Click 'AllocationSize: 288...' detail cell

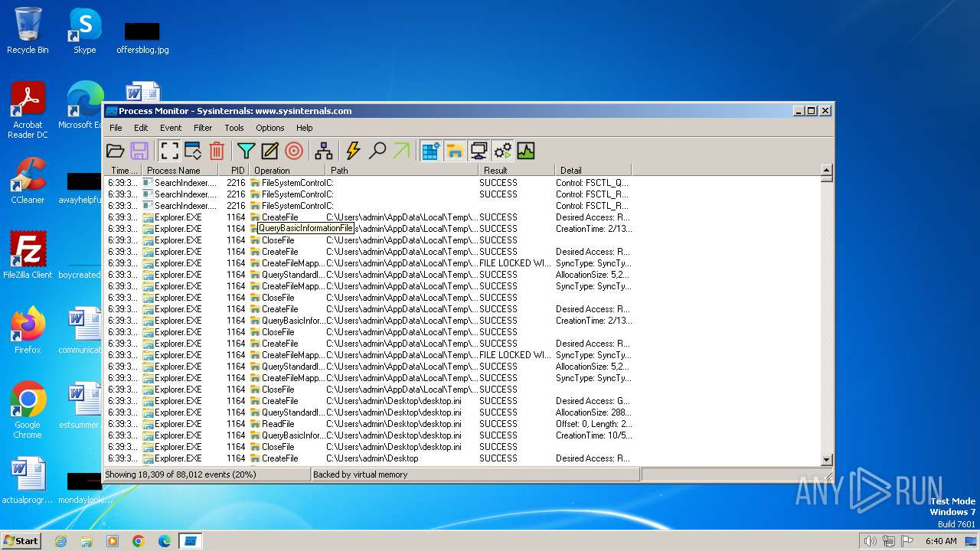594,412
